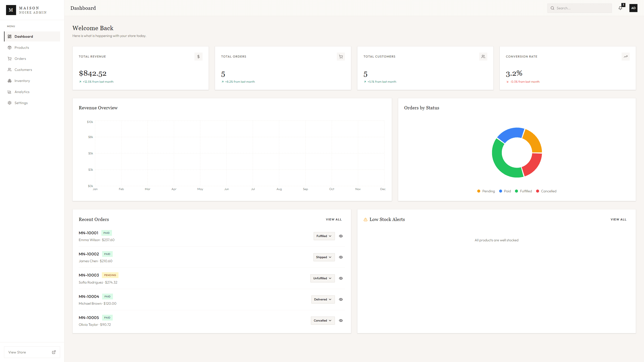
Task: Focus the Search input field
Action: click(x=580, y=8)
